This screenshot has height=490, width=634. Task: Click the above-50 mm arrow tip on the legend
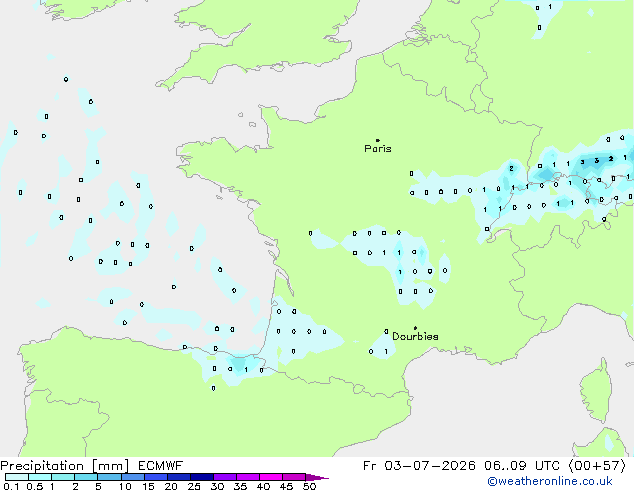317,477
